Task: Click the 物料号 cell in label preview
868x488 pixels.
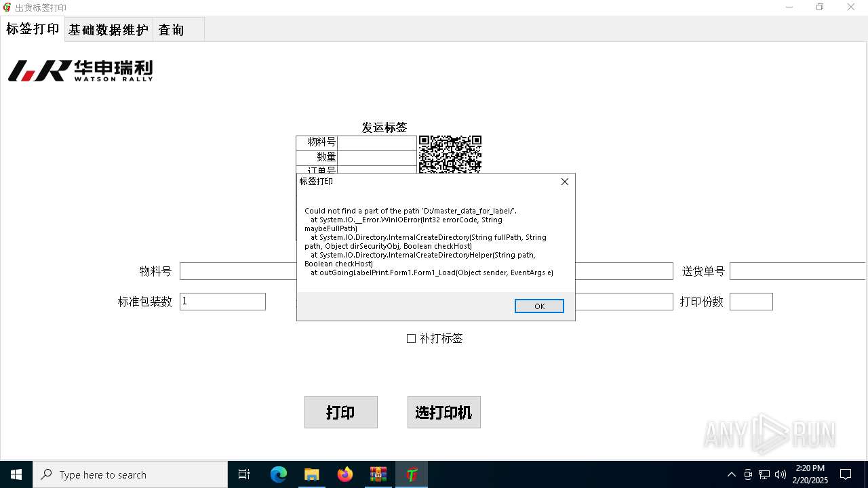Action: pyautogui.click(x=317, y=142)
